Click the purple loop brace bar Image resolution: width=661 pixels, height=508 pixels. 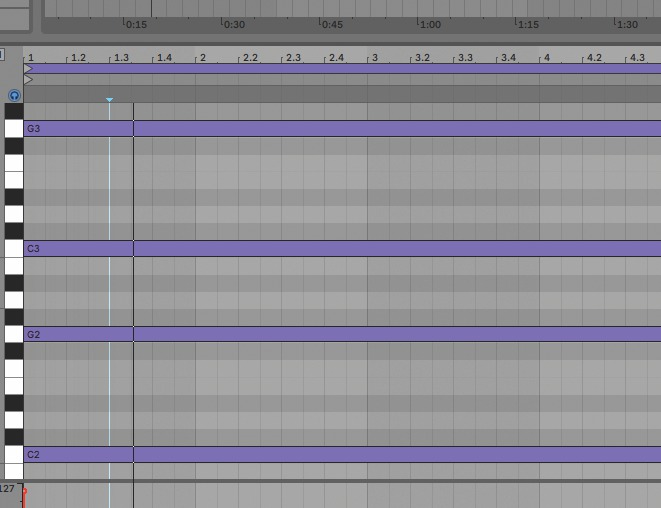tap(342, 68)
